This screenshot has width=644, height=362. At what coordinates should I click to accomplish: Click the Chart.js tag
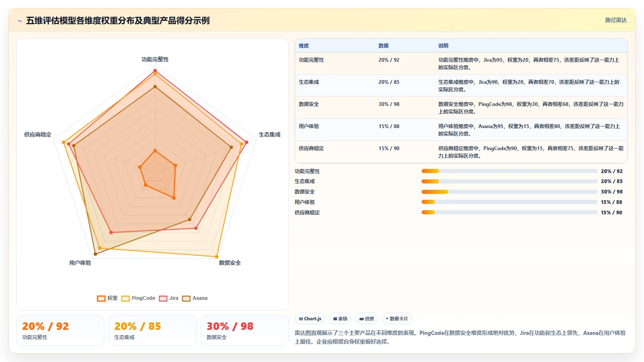[310, 319]
